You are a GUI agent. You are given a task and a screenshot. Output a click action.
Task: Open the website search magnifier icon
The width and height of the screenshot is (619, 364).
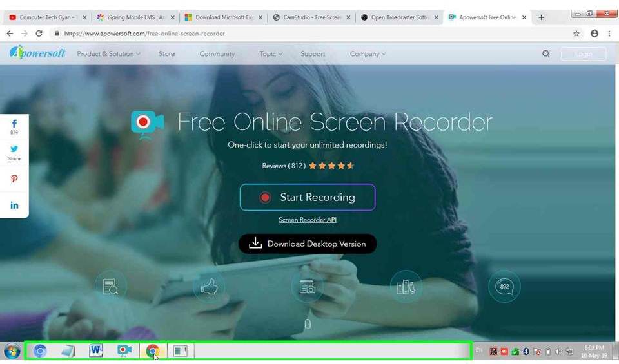coord(546,53)
